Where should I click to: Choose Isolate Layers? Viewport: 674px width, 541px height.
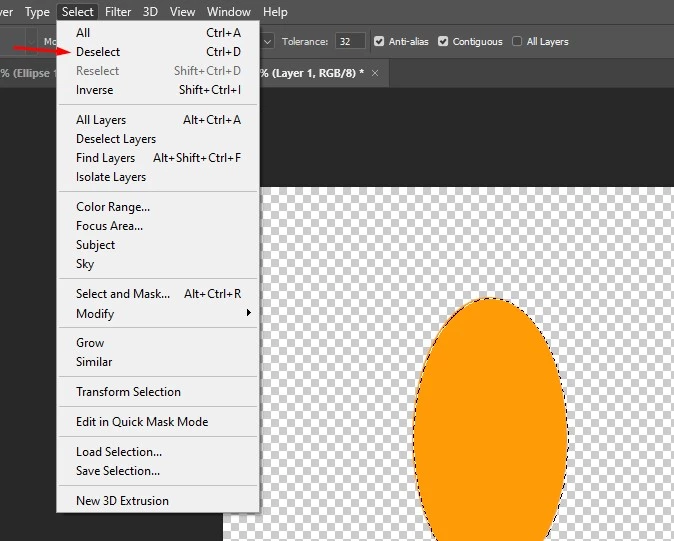click(158, 177)
